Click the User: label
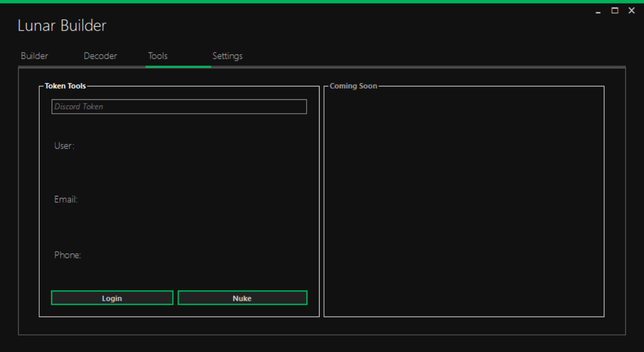Image resolution: width=644 pixels, height=352 pixels. point(64,146)
